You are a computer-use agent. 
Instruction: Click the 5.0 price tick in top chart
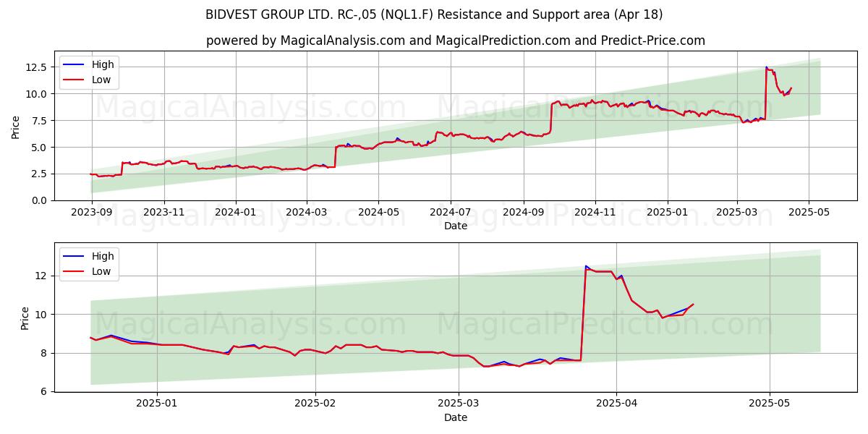[x=39, y=148]
